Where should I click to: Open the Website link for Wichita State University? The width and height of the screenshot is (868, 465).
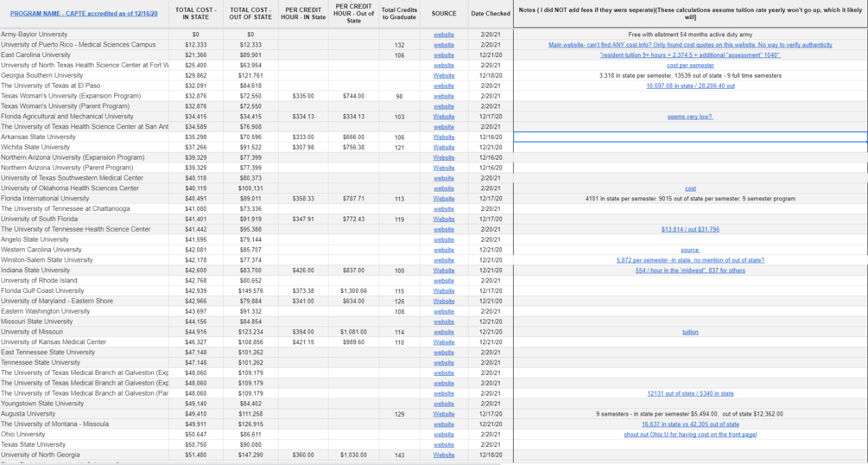pyautogui.click(x=443, y=148)
